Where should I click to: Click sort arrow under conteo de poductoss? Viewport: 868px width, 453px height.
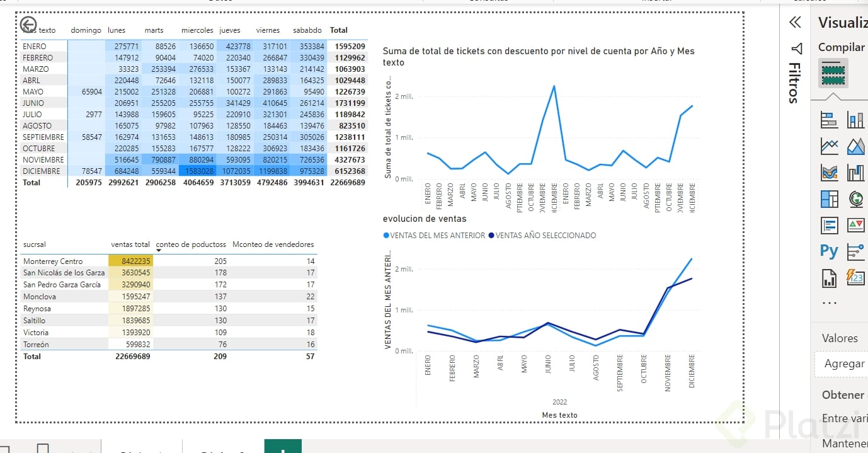click(159, 251)
